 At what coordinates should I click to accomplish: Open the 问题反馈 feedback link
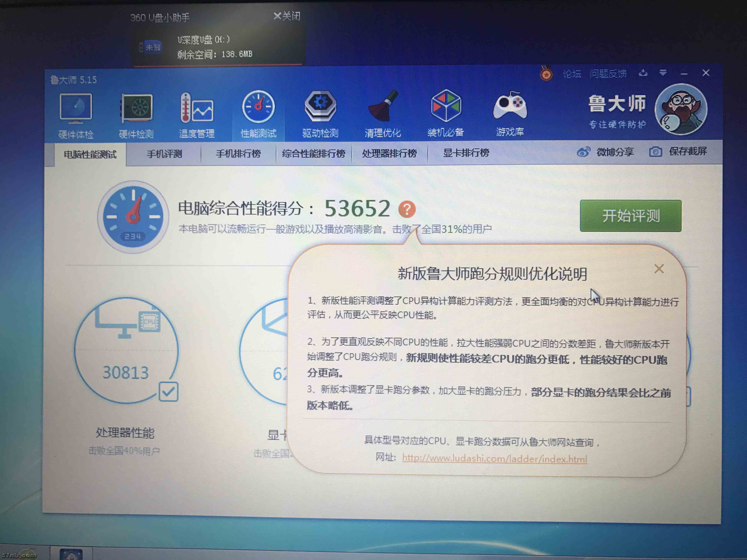click(x=608, y=73)
